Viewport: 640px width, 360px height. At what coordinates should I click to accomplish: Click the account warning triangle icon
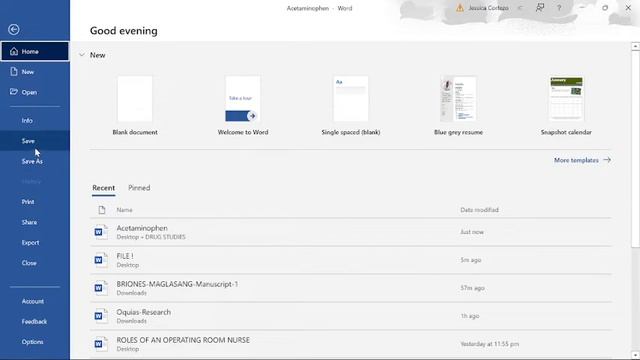click(460, 8)
